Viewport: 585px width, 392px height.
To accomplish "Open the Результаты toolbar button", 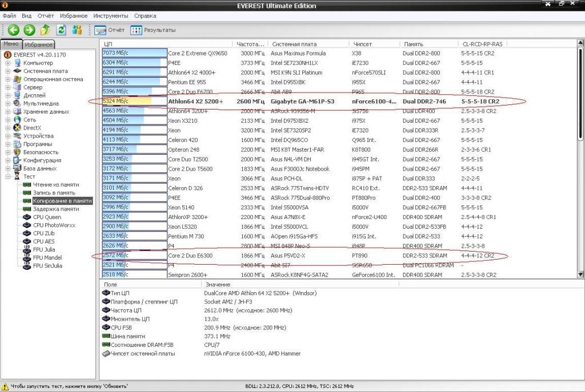I will (x=153, y=30).
